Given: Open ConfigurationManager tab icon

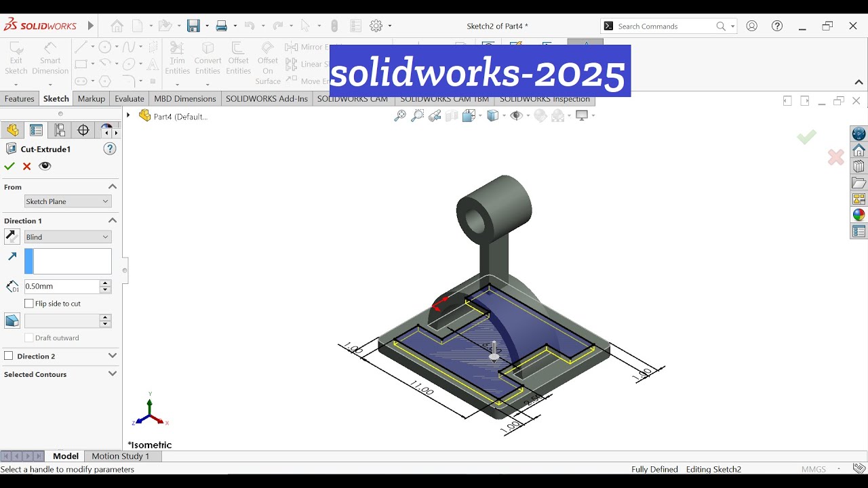Looking at the screenshot, I should [x=60, y=130].
